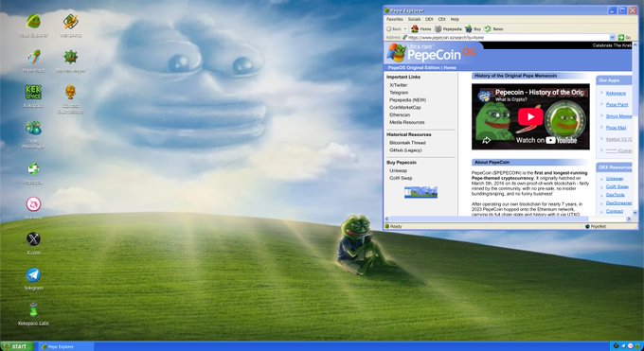Open the Kekspace Labs desktop icon
The width and height of the screenshot is (644, 351).
coord(33,314)
